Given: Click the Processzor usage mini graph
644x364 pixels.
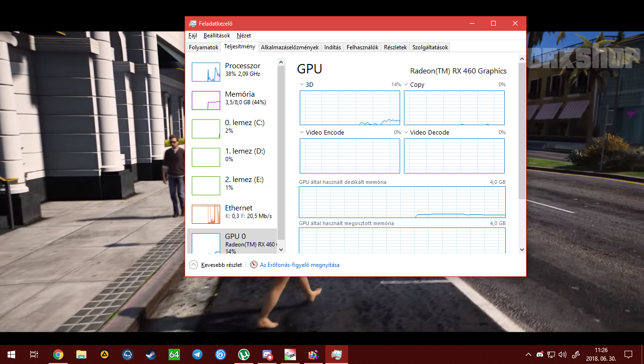Looking at the screenshot, I should click(206, 72).
